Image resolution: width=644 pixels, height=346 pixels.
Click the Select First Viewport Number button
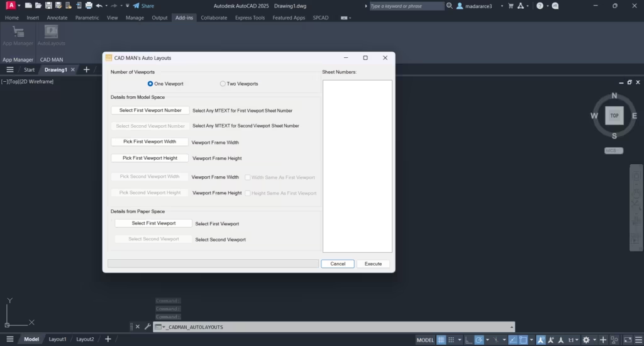point(150,111)
